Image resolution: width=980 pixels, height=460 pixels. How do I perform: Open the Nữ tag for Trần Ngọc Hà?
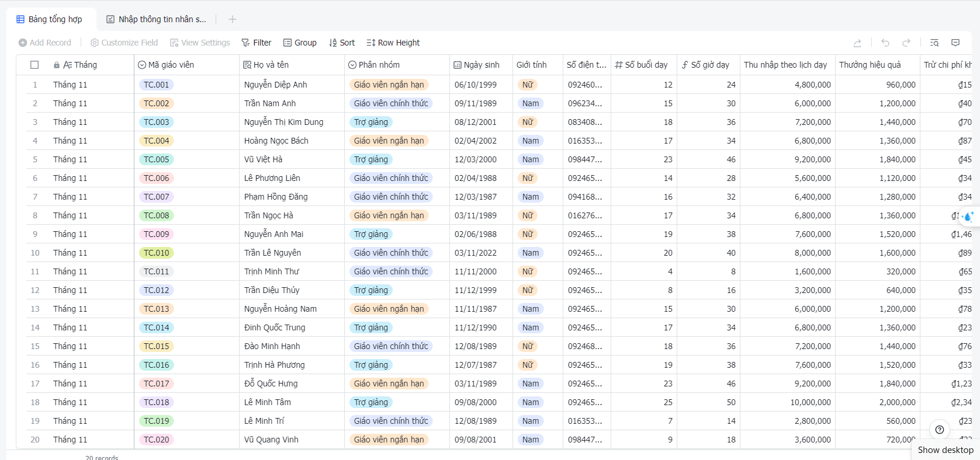point(528,215)
